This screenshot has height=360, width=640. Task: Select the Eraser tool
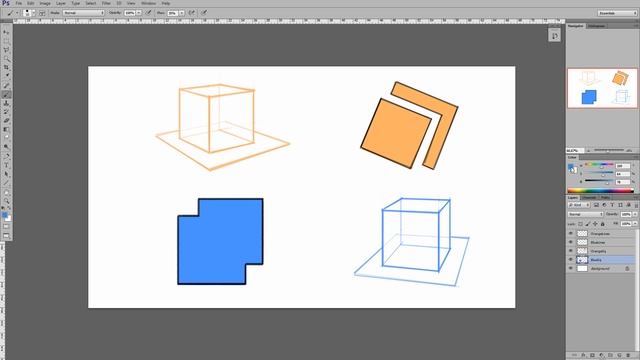click(6, 121)
